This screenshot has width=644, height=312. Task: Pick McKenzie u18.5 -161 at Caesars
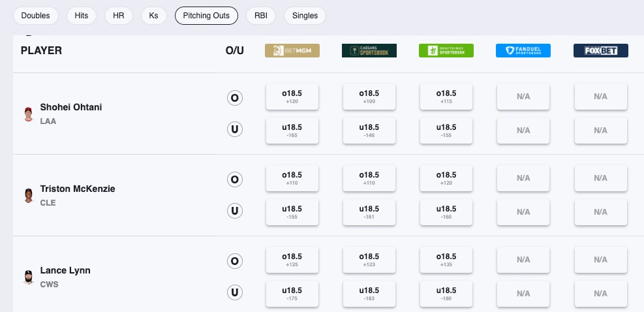click(369, 212)
